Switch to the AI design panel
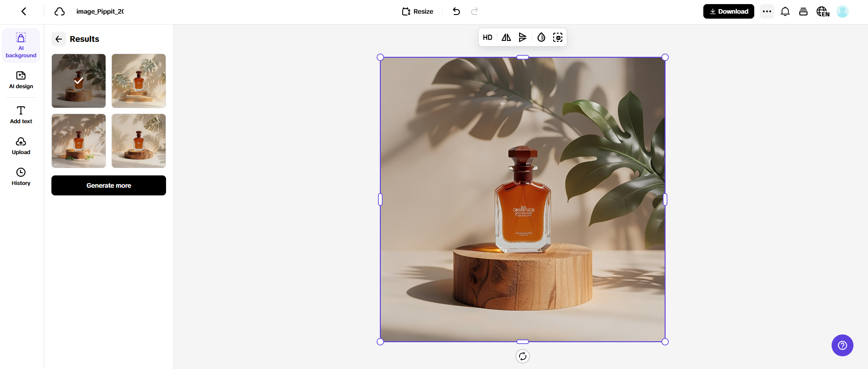868x369 pixels. point(21,80)
